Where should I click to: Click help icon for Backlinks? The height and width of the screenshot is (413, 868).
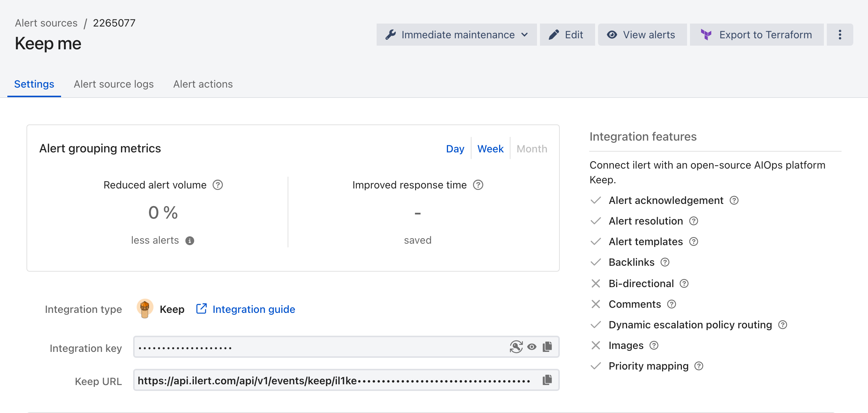tap(665, 262)
